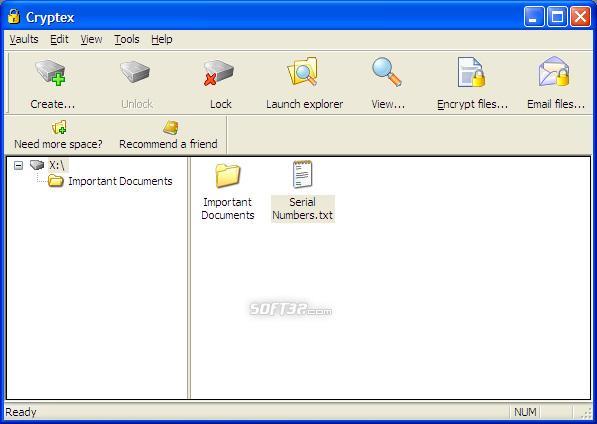Click the View magnifier icon

[x=386, y=72]
